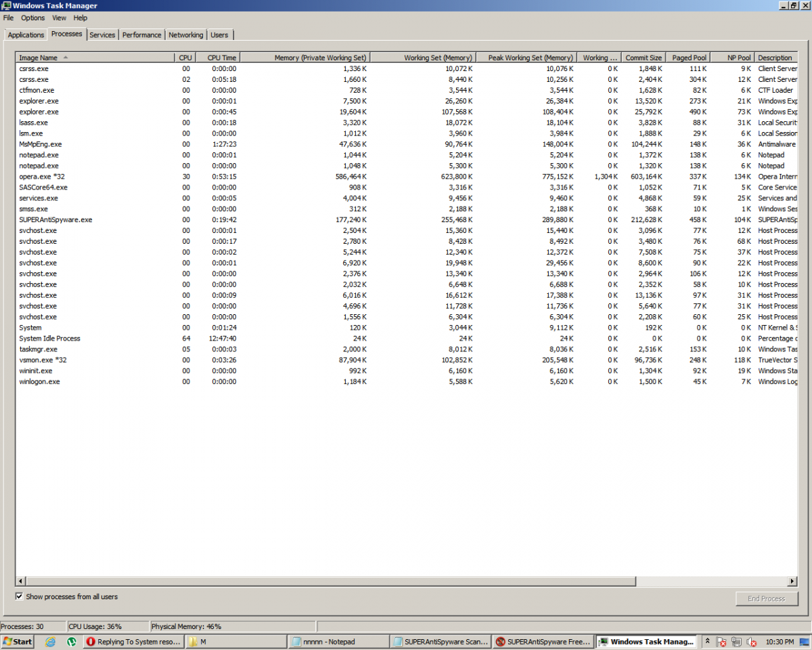Select notepad.exe row with 1,044 K memory

coord(406,155)
